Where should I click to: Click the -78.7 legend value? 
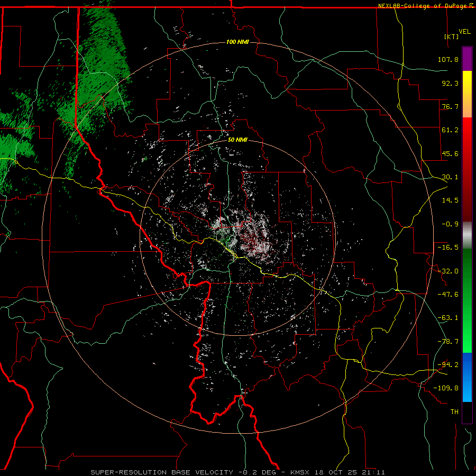pos(448,342)
